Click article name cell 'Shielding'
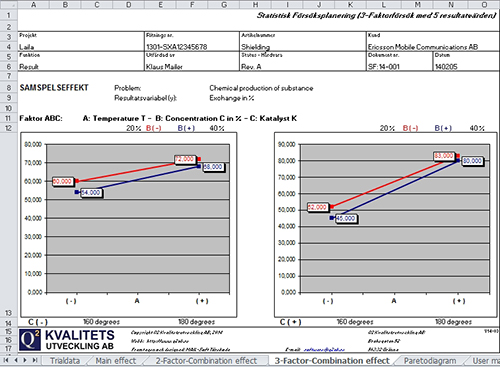Viewport: 500px width, 367px height. pyautogui.click(x=255, y=47)
